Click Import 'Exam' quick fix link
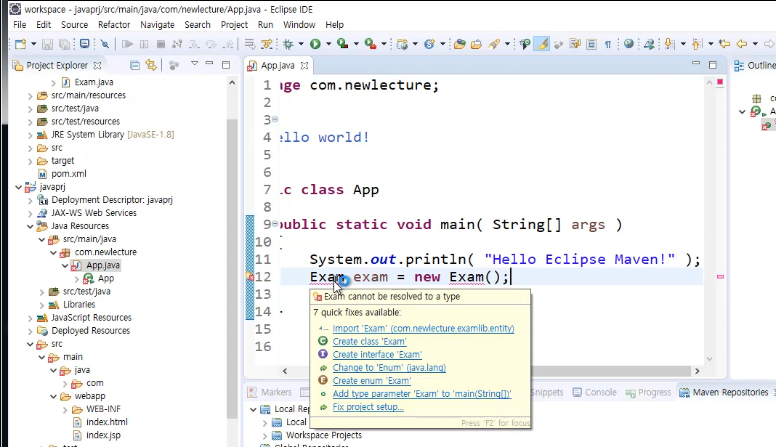 click(423, 328)
